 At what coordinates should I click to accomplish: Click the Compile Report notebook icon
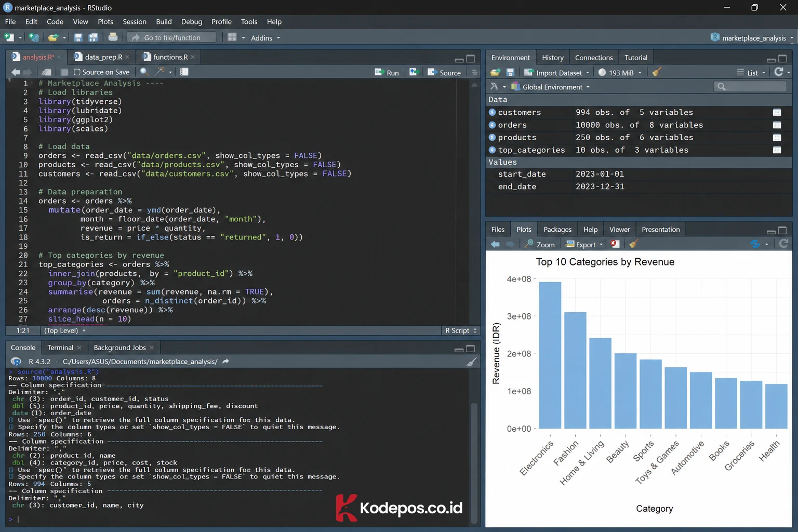tap(184, 72)
